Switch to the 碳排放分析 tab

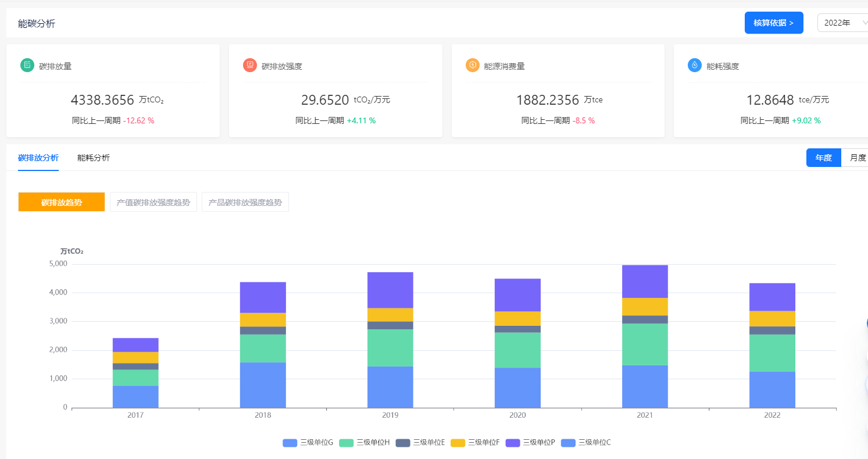(x=38, y=158)
